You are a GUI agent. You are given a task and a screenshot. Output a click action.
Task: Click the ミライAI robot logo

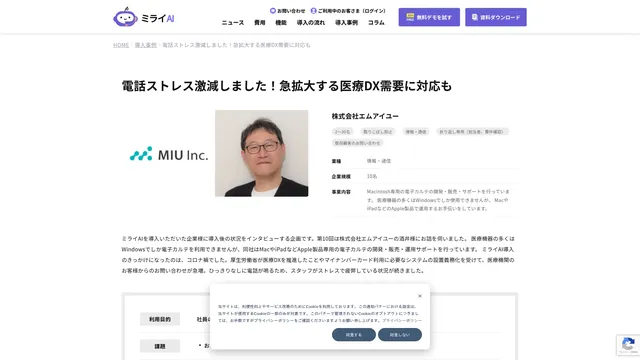coord(144,17)
